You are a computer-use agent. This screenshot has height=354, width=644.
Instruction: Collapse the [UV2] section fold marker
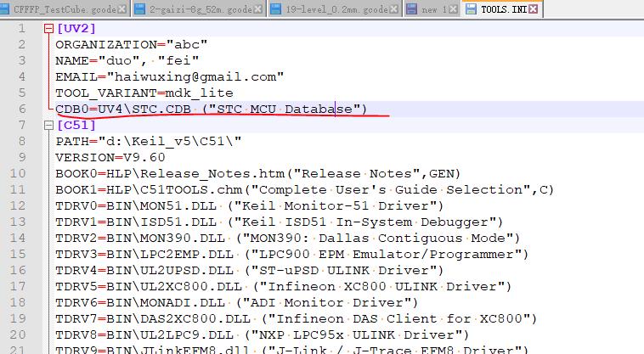click(x=49, y=28)
